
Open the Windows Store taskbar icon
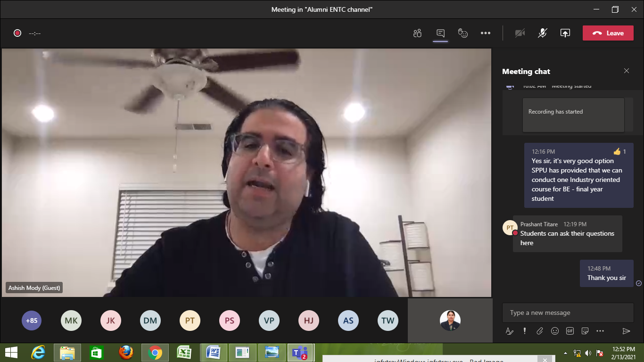97,353
